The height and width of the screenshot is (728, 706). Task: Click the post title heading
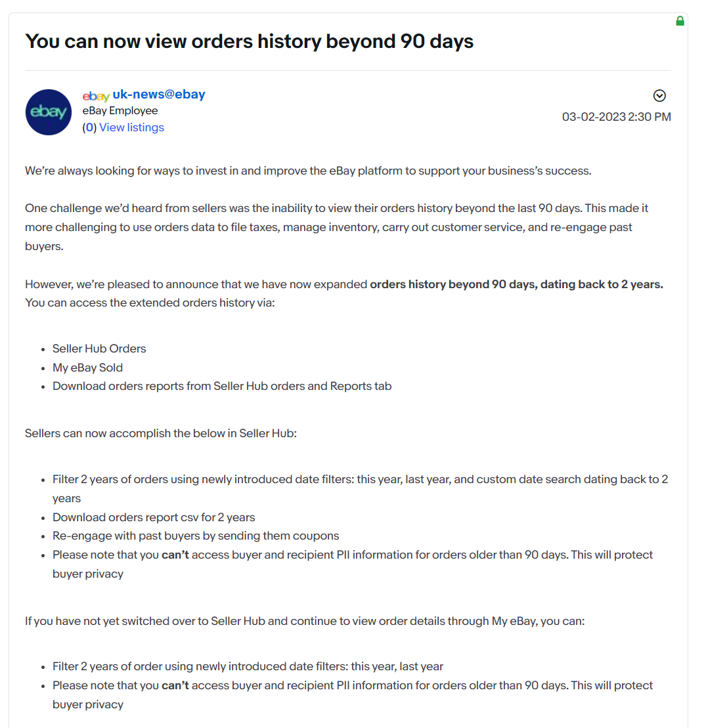(249, 41)
